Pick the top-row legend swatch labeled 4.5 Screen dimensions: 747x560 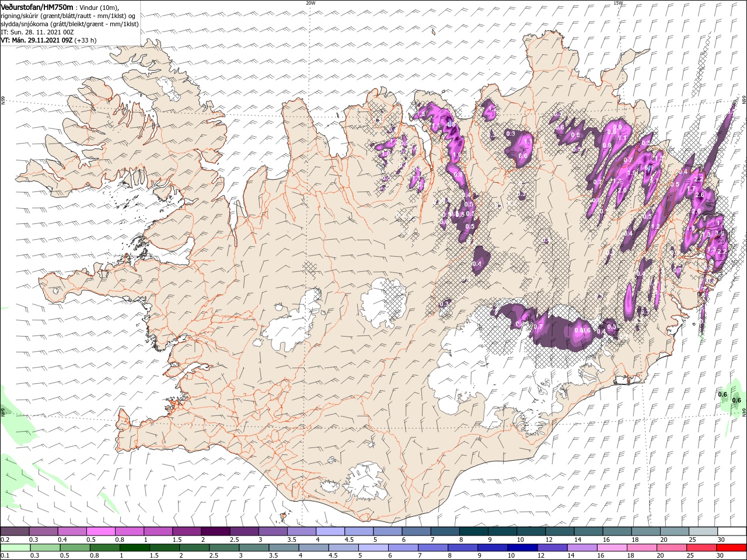358,531
